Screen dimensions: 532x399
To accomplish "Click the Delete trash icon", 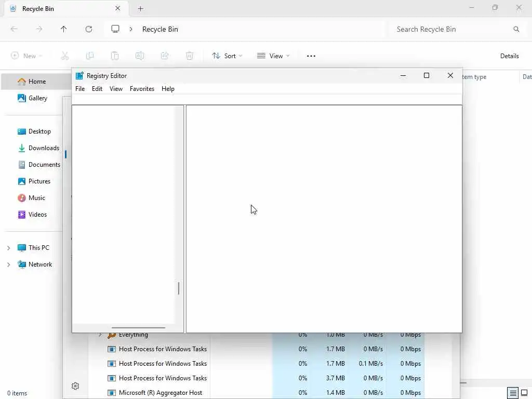I will (x=190, y=56).
